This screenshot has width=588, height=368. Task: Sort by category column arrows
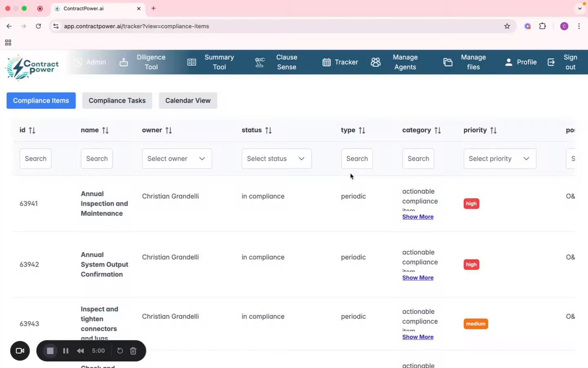coord(438,130)
